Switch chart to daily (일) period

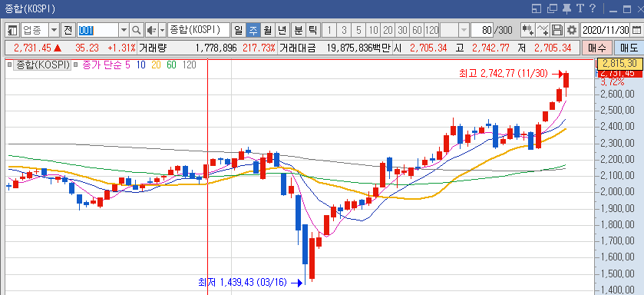point(238,30)
